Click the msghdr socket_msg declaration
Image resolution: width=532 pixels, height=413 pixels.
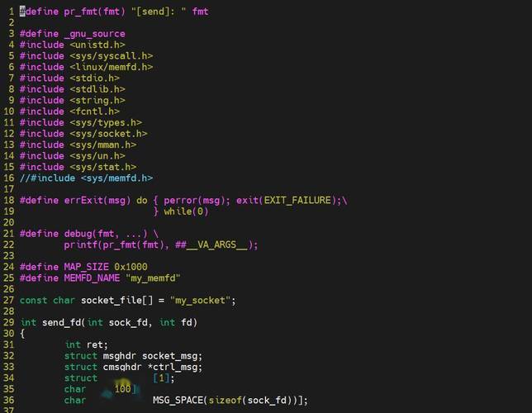133,356
